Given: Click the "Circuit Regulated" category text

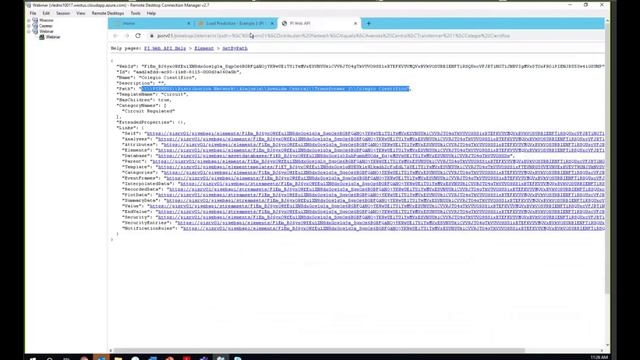Looking at the screenshot, I should [149, 111].
